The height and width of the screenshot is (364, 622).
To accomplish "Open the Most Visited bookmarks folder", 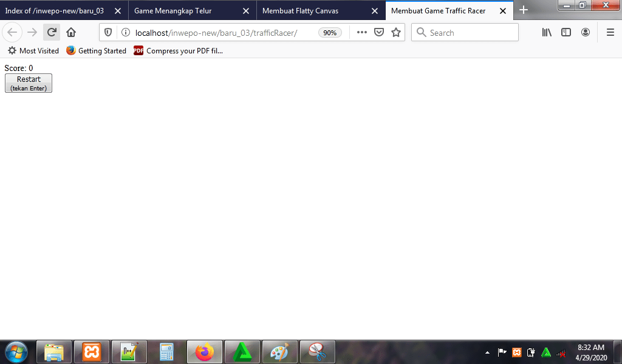I will coord(33,51).
